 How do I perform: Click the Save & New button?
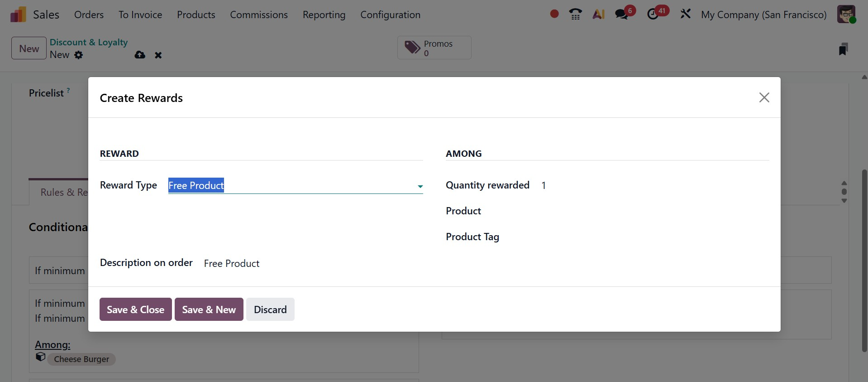pos(209,309)
